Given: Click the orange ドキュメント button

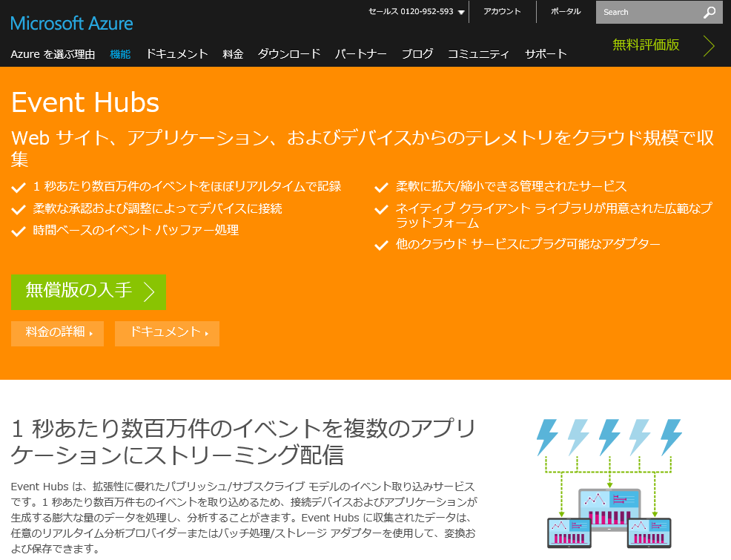Looking at the screenshot, I should pyautogui.click(x=167, y=333).
